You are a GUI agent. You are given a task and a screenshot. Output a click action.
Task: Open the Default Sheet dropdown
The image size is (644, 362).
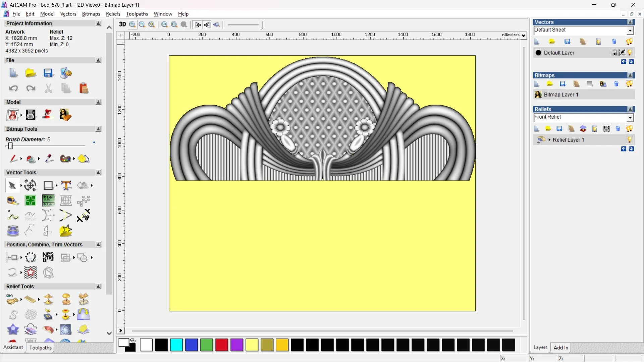coord(630,31)
